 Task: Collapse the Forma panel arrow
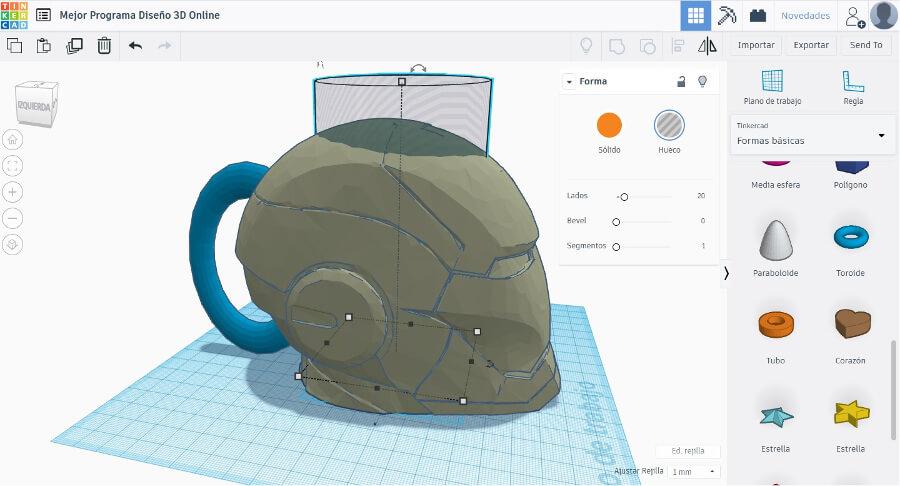tap(569, 81)
